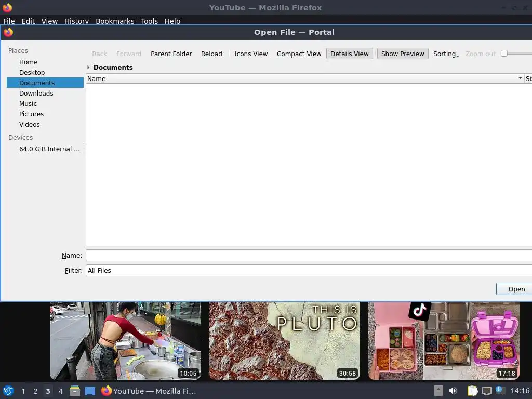
Task: Click the show desktop icon in taskbar
Action: (90, 391)
